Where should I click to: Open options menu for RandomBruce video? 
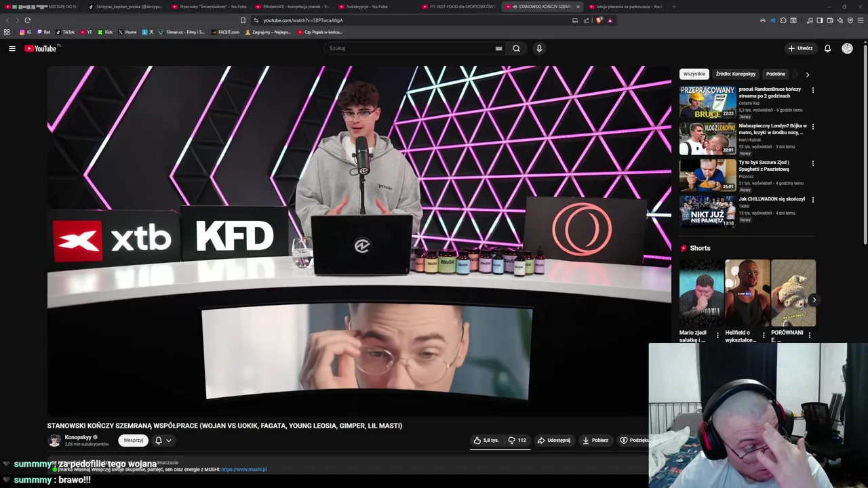pos(812,89)
